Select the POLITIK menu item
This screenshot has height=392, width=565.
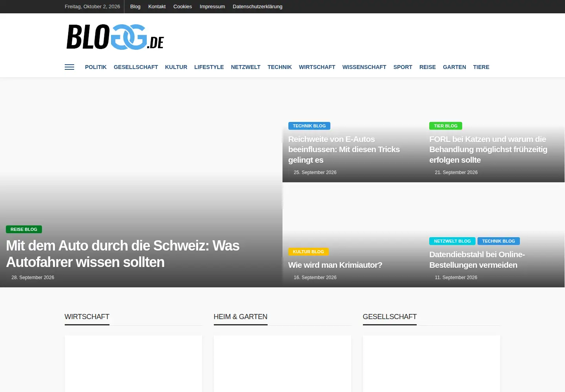96,67
